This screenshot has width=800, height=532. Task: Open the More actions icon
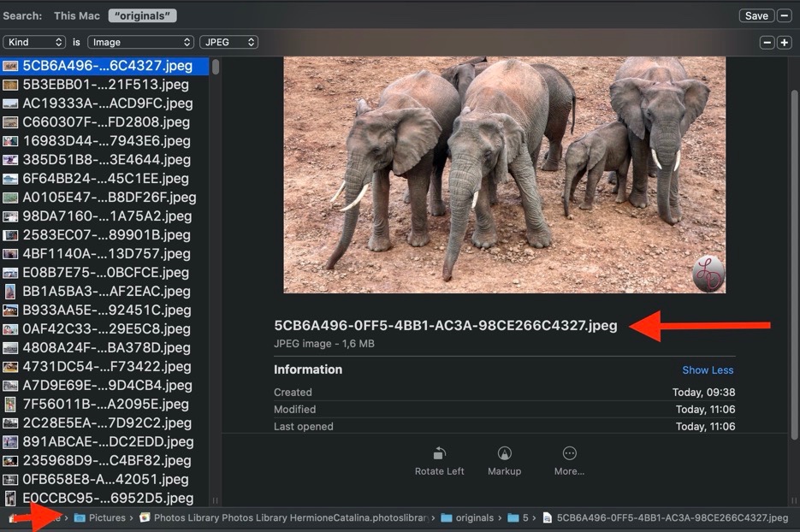coord(569,454)
